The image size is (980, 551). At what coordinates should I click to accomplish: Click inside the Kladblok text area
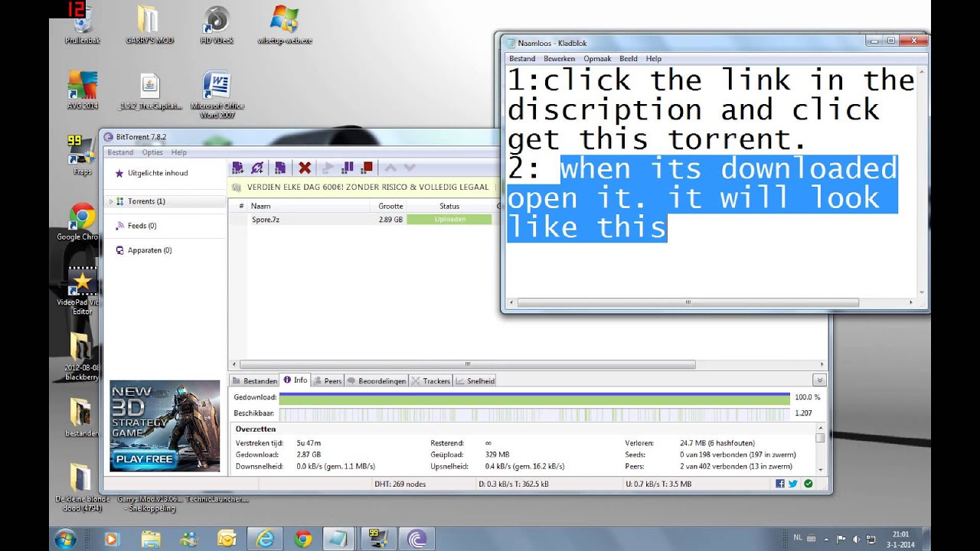pyautogui.click(x=711, y=182)
